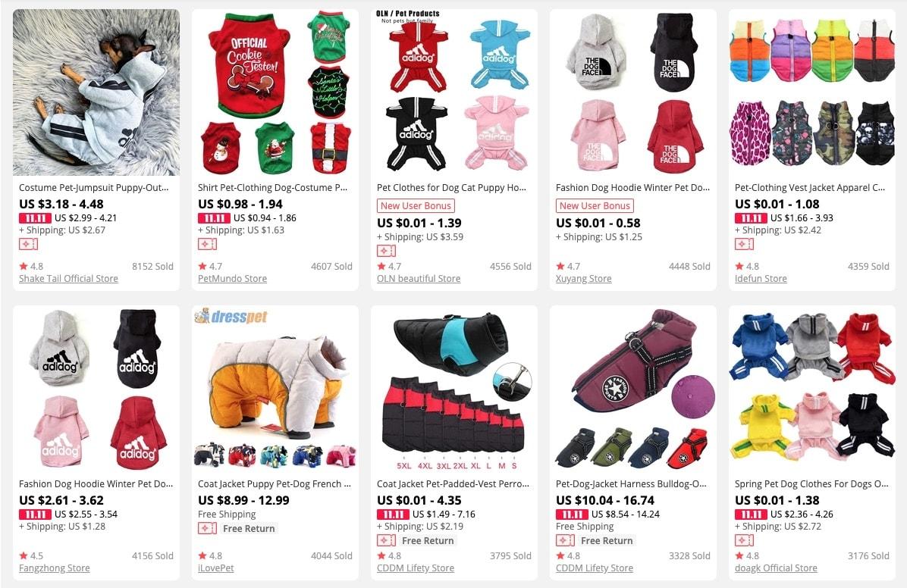Open Xuyang Store link
The height and width of the screenshot is (588, 907).
[584, 278]
